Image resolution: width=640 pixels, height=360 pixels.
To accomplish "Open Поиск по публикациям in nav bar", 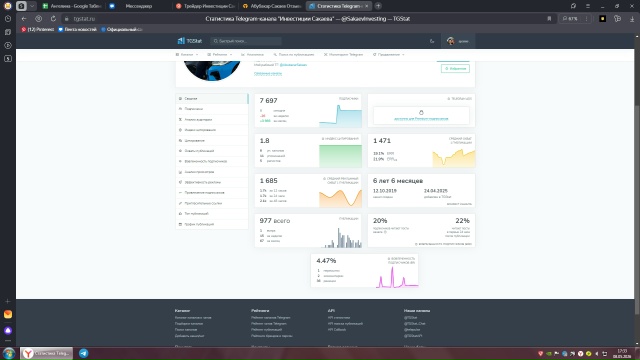I will pos(294,54).
